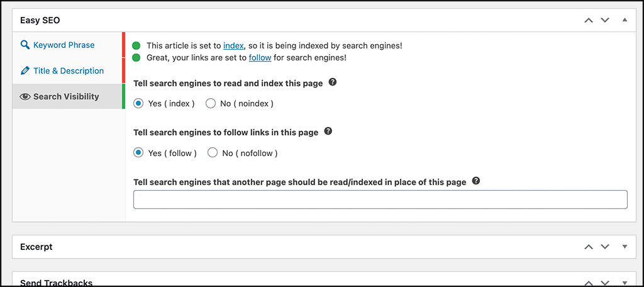
Task: Click the Excerpt panel heading
Action: 36,247
